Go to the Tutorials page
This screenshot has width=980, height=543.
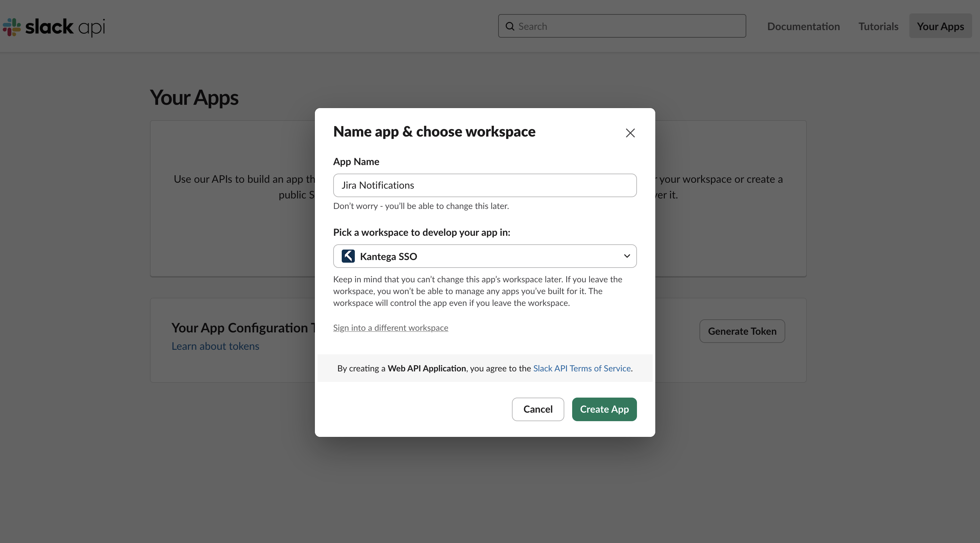[x=878, y=26]
